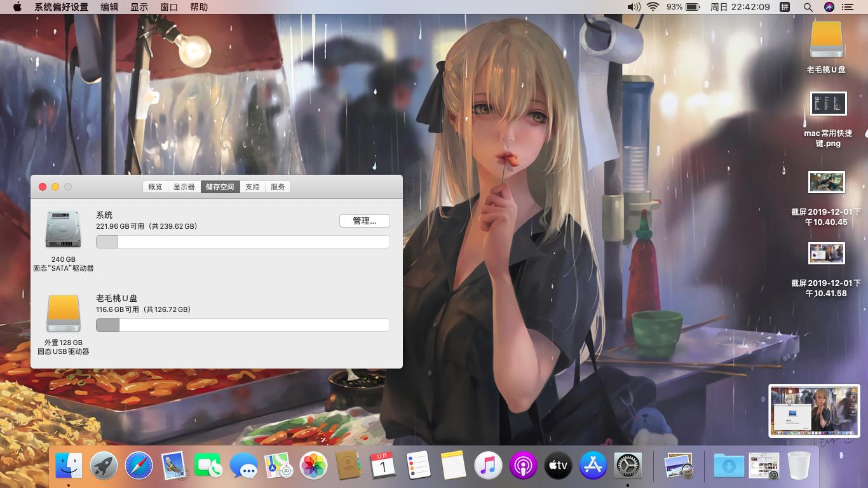Screen dimensions: 868x488
Task: Launch Music app from the Dock
Action: tap(488, 466)
